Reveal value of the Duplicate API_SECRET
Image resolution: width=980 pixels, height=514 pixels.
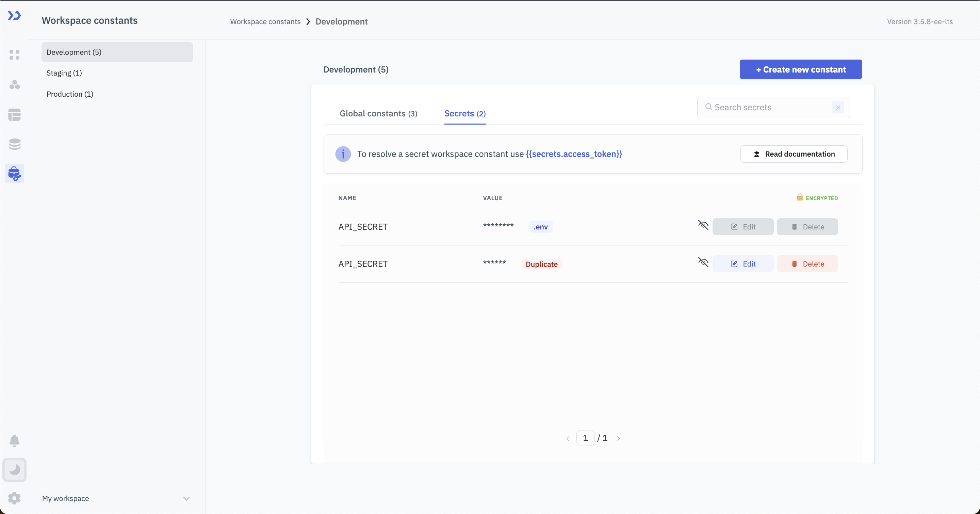703,262
